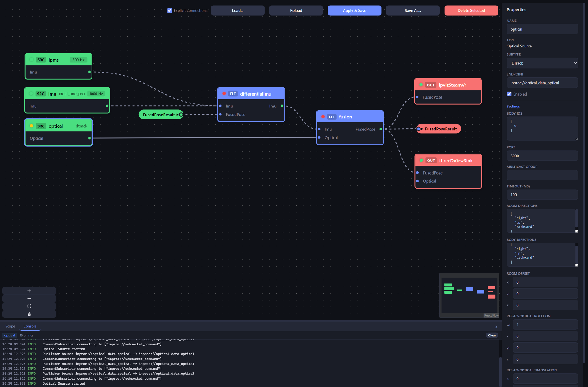Open the SUBTYPE DTrack dropdown
This screenshot has height=387, width=588.
coord(542,63)
